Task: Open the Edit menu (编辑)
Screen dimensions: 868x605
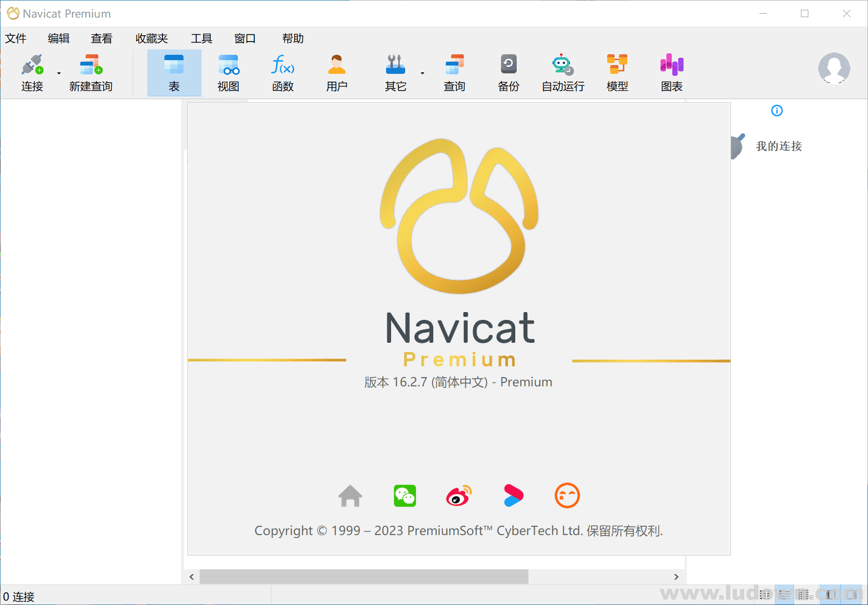Action: tap(59, 38)
